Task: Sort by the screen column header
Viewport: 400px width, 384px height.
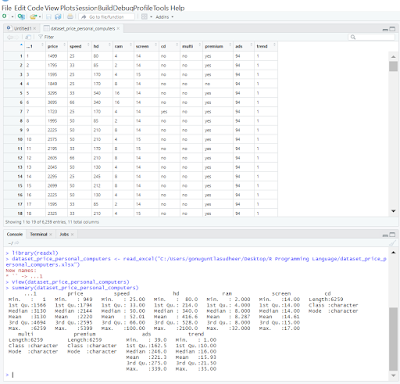Action: [146, 46]
